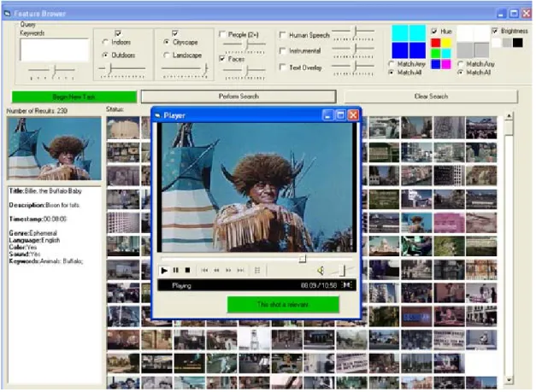Viewport: 536px width, 392px height.
Task: Stop playback with the square stop icon
Action: (187, 271)
